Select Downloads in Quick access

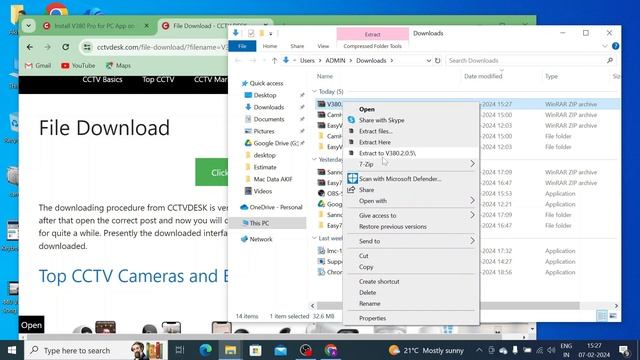tap(269, 107)
